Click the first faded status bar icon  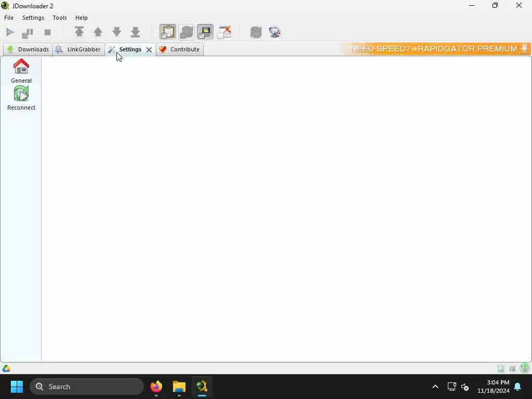pos(501,368)
